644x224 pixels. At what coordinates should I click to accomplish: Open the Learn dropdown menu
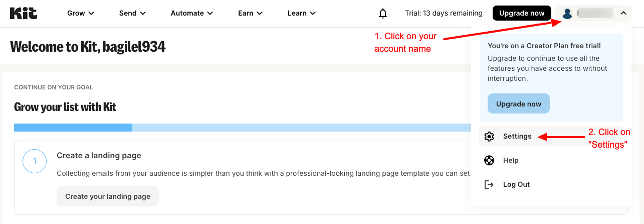[x=302, y=13]
